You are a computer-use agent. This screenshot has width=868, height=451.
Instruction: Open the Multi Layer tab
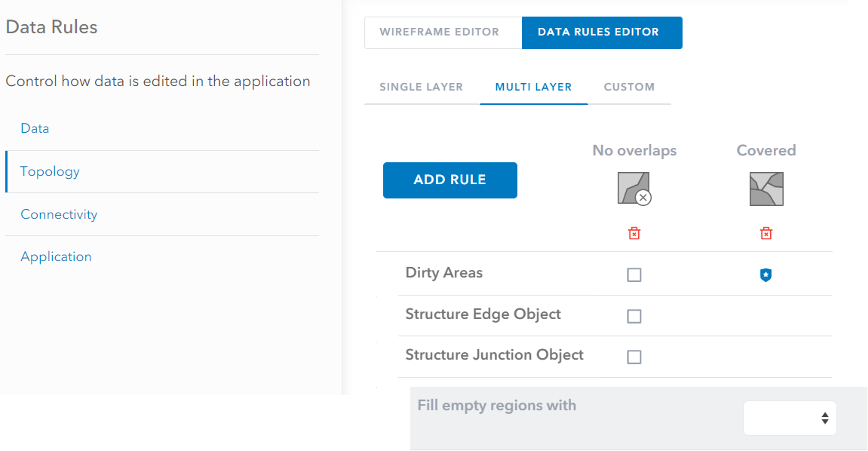tap(533, 87)
